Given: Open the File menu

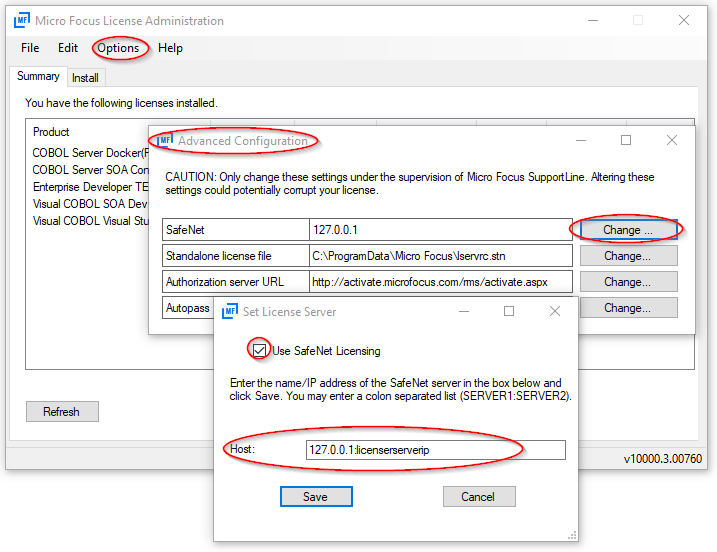Looking at the screenshot, I should point(30,48).
